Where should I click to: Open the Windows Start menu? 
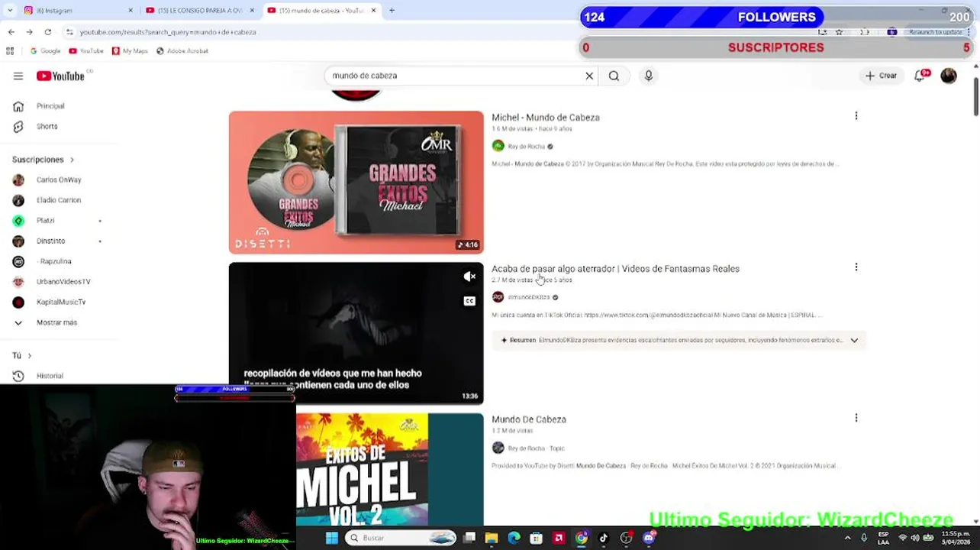[331, 538]
